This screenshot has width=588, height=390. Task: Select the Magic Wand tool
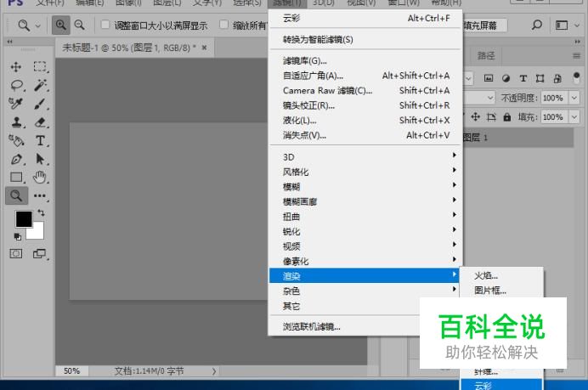pyautogui.click(x=40, y=86)
